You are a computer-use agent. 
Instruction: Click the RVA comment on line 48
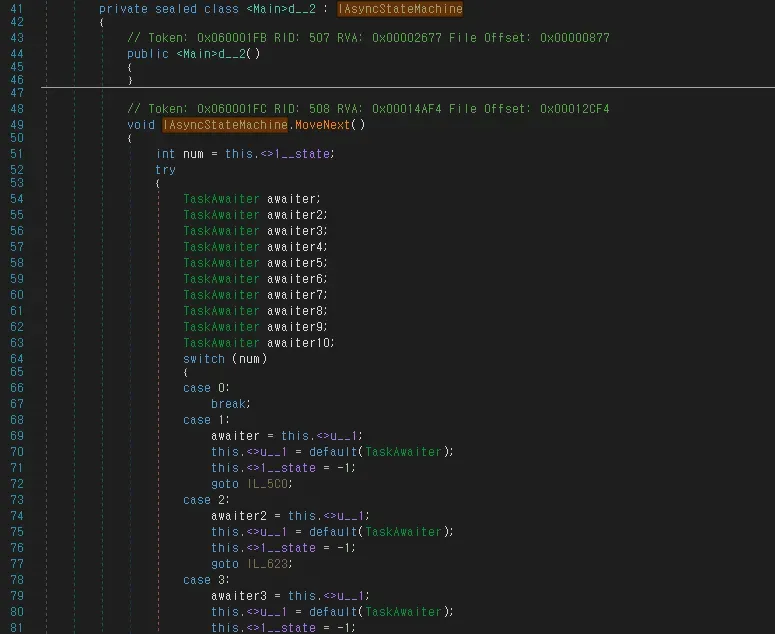point(368,109)
